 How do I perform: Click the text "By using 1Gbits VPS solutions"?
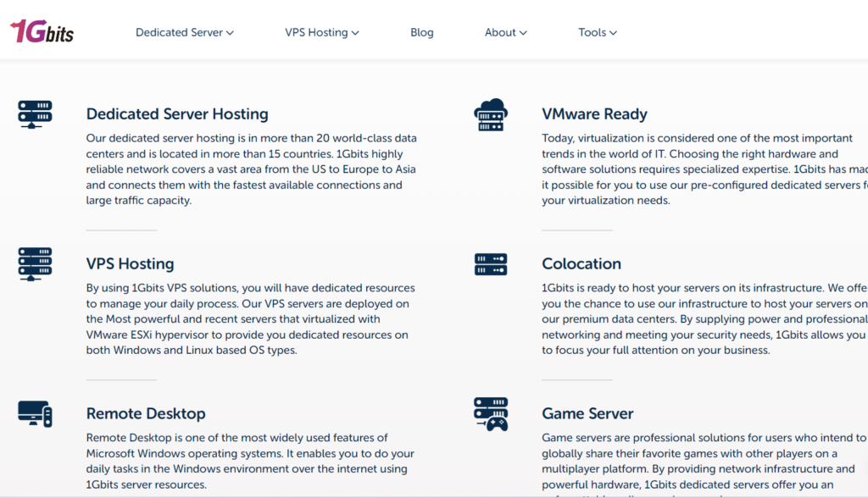[163, 288]
